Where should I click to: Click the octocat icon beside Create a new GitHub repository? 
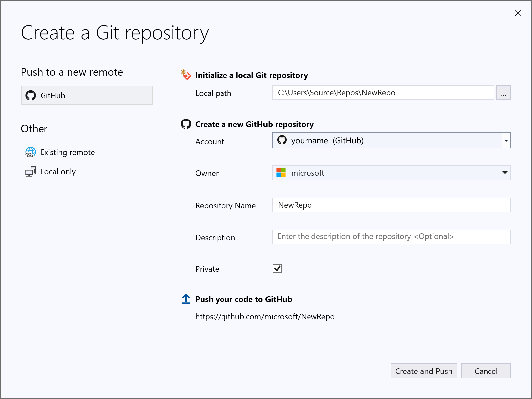186,124
